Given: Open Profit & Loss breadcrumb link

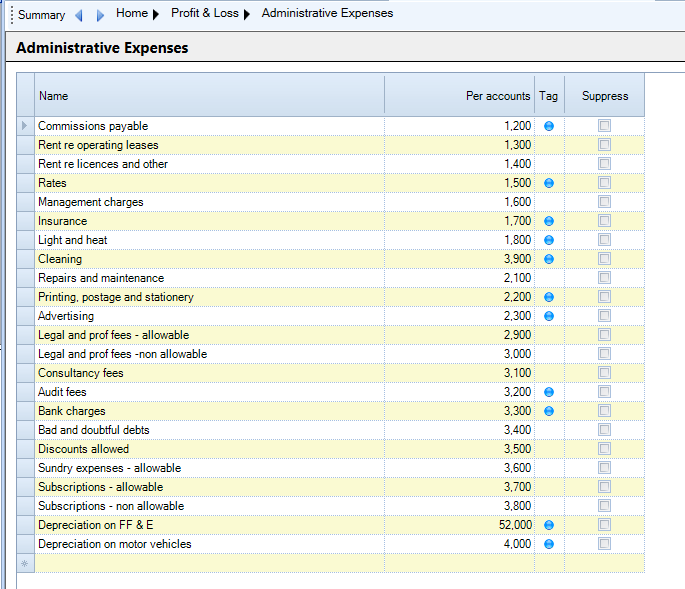Looking at the screenshot, I should coord(204,14).
